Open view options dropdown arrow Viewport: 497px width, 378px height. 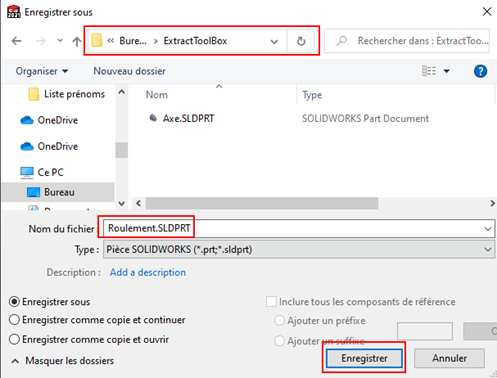[447, 71]
